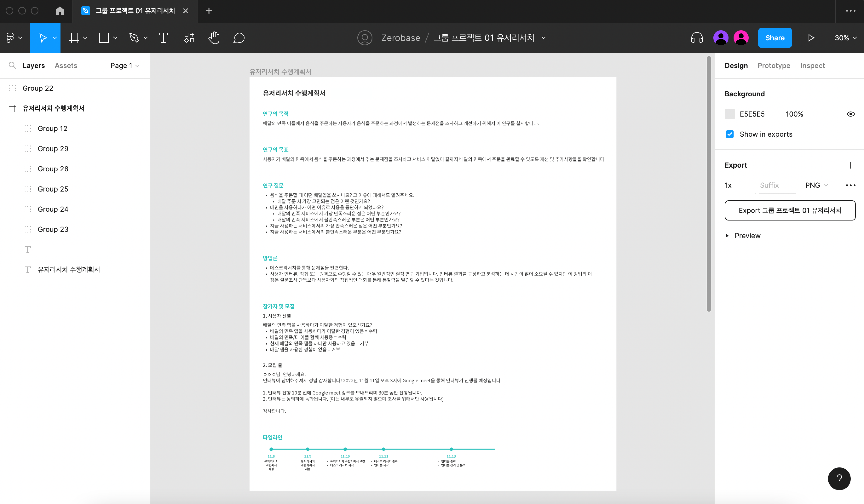Select Group 22 layer
This screenshot has width=864, height=504.
tap(75, 88)
